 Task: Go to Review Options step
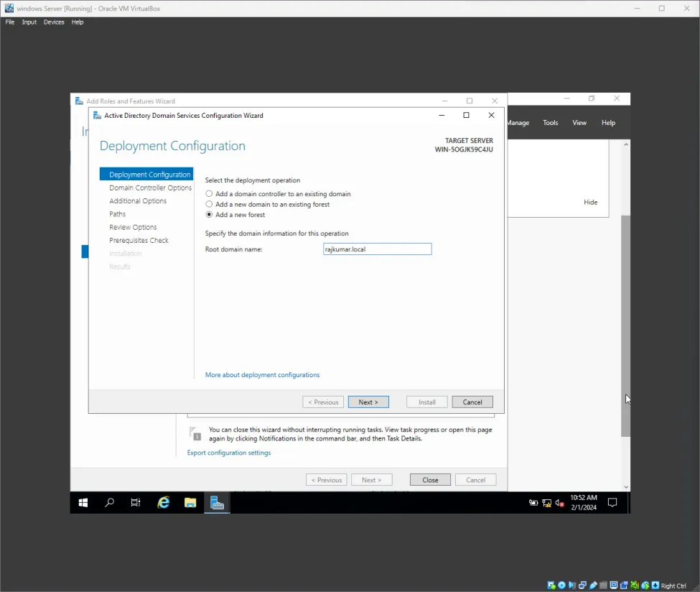pos(133,227)
